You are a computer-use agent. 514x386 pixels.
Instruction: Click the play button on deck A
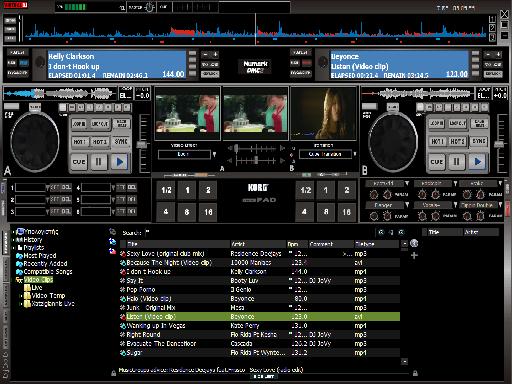(x=119, y=162)
